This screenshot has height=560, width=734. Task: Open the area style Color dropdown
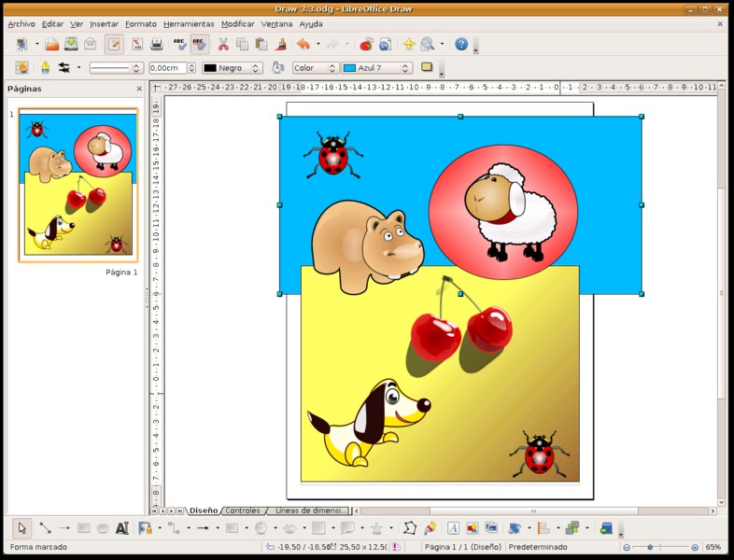tap(332, 68)
